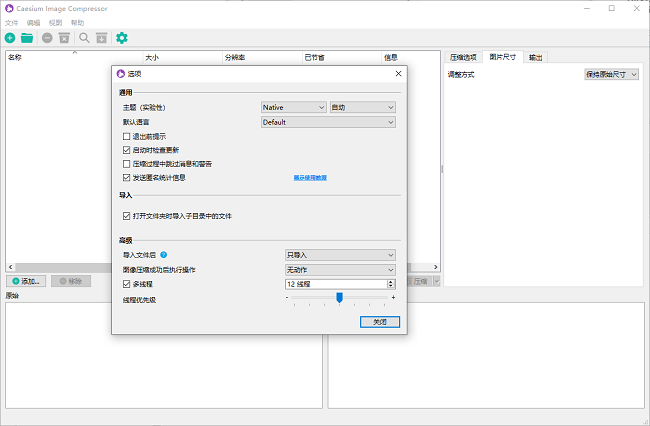This screenshot has height=426, width=650.
Task: Sort by the 分辨率 column header
Action: [262, 58]
